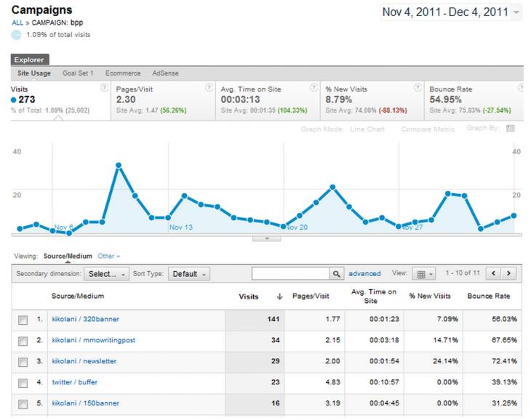Open the kikolani / mmowritingpost link
The height and width of the screenshot is (420, 531).
pos(93,340)
